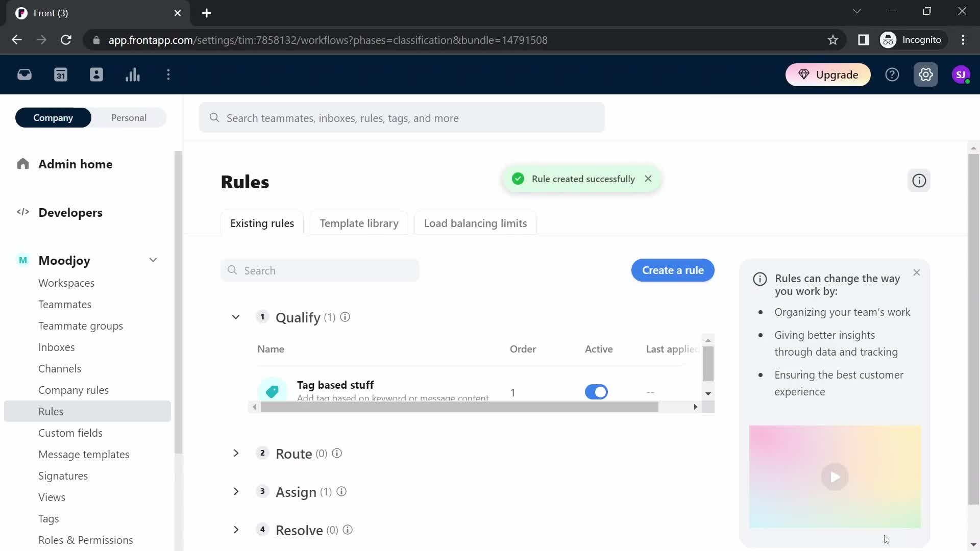980x551 pixels.
Task: Click the analytics bar chart icon
Action: 132,74
